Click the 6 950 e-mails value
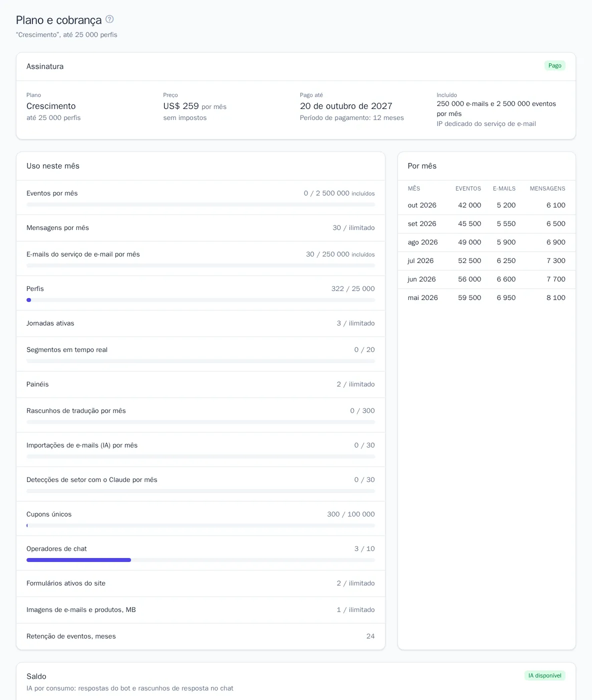Screen dimensions: 592x700 tap(506, 297)
